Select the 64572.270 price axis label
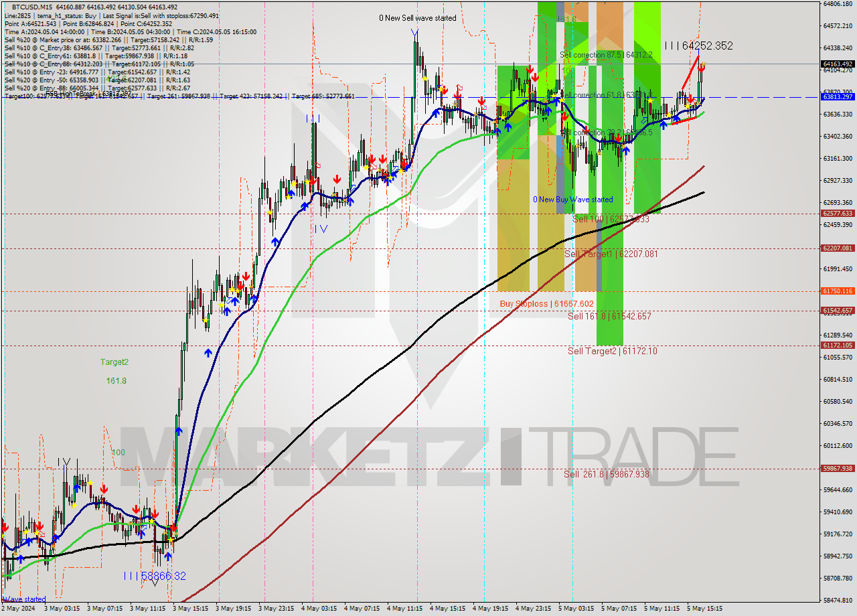The height and width of the screenshot is (616, 857). 838,26
